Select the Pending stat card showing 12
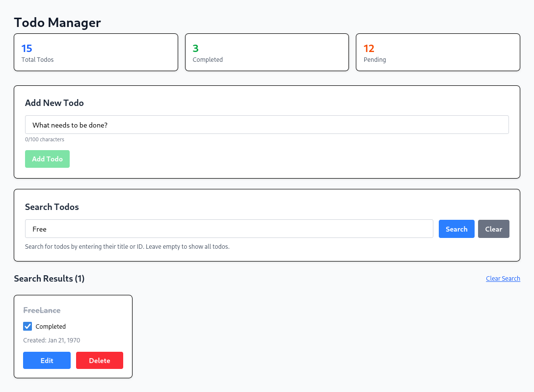The width and height of the screenshot is (534, 392). (437, 52)
